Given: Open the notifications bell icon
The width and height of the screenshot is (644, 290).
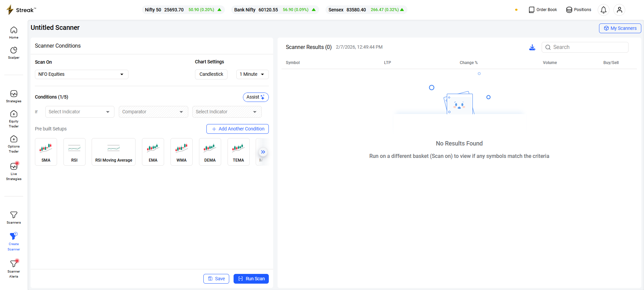Looking at the screenshot, I should pyautogui.click(x=603, y=10).
